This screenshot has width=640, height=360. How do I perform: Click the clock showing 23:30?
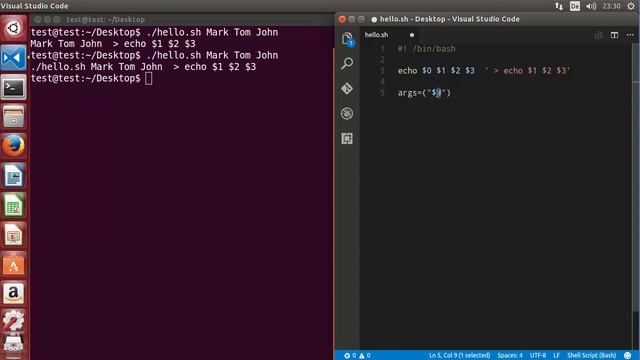click(611, 6)
